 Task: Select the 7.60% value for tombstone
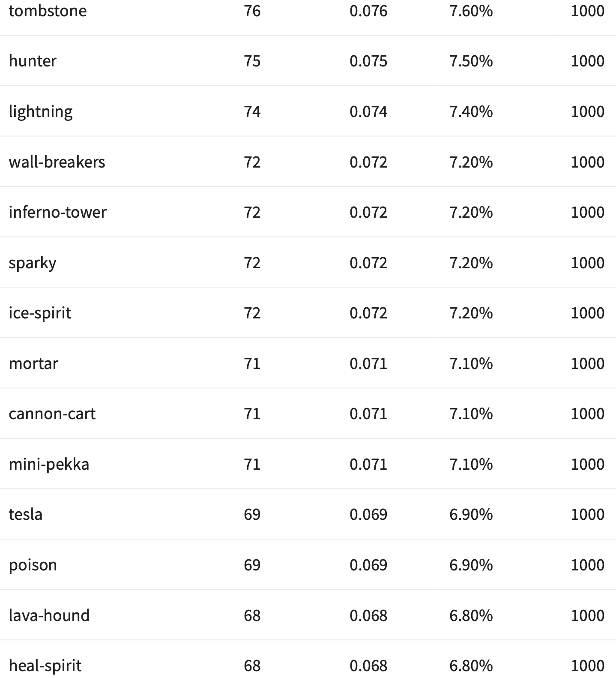click(x=471, y=11)
